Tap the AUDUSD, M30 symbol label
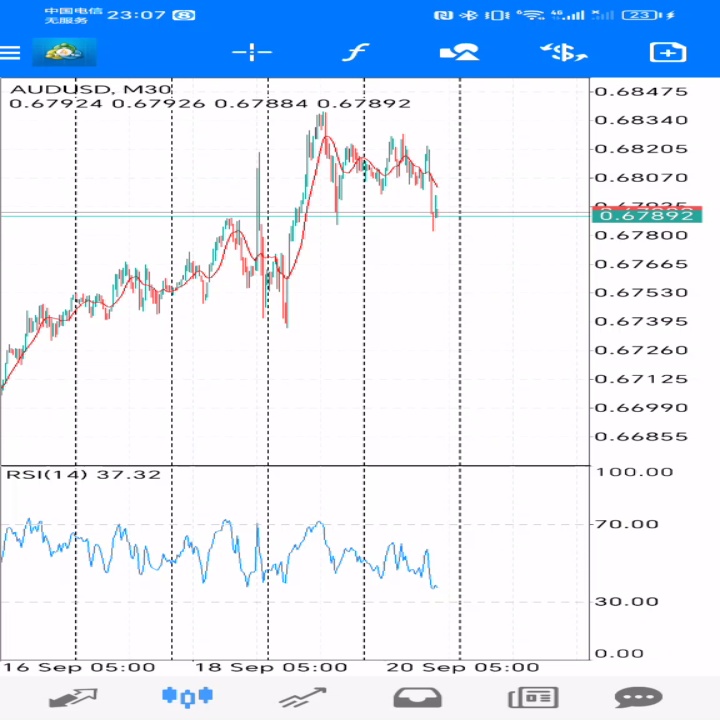 (x=90, y=89)
